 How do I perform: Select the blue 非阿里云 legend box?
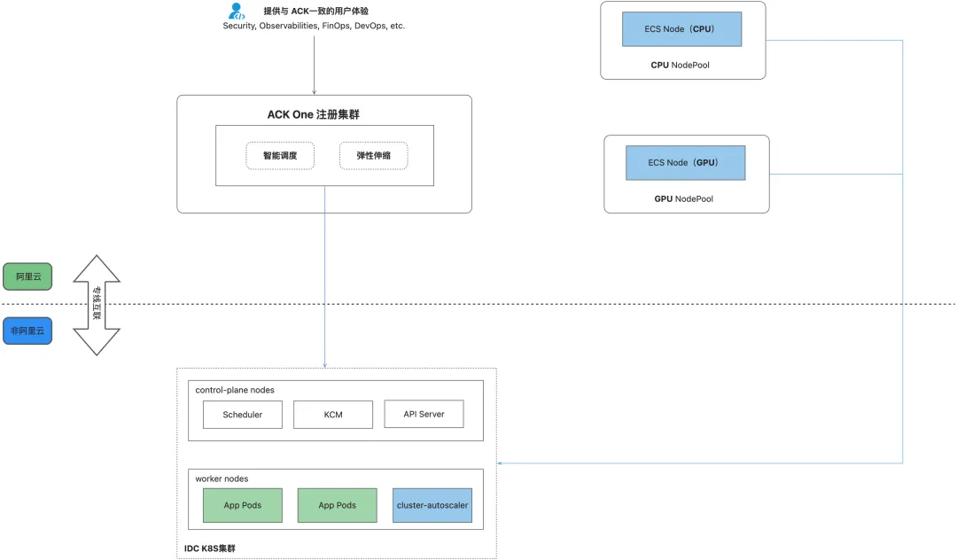pos(27,331)
